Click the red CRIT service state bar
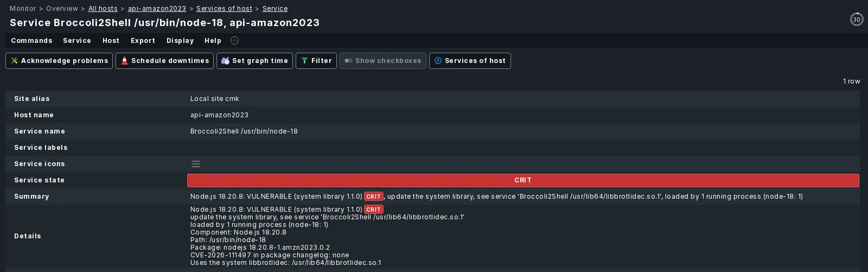Screen dimensions: 868x272 (x=523, y=180)
